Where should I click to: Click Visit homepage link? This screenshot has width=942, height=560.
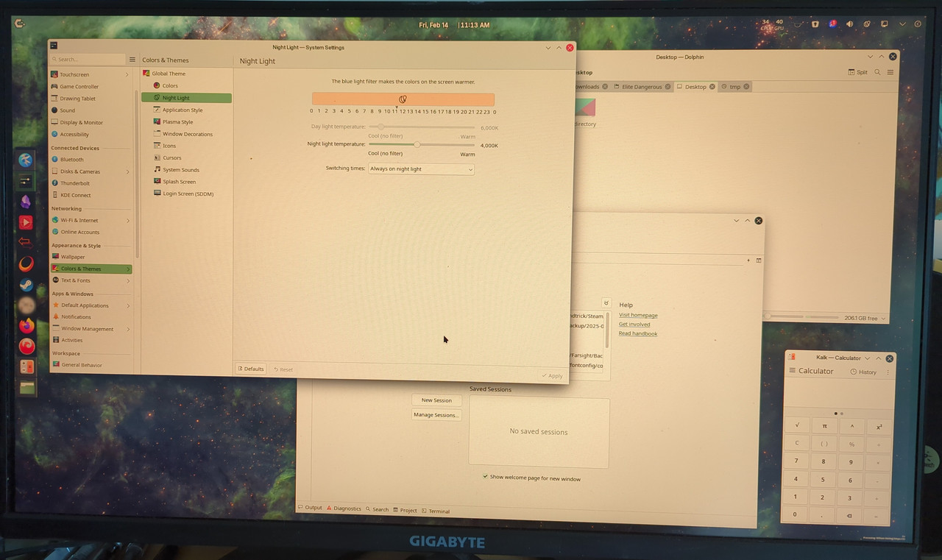pos(638,315)
